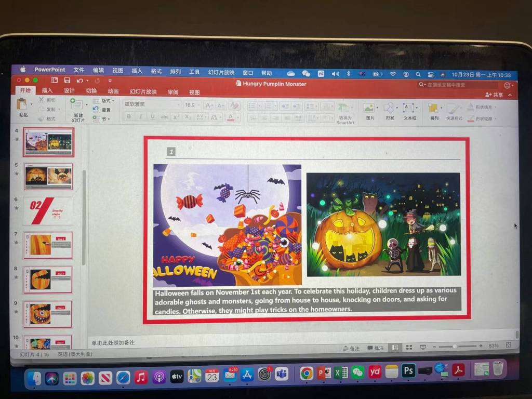The width and height of the screenshot is (532, 399).
Task: Click the zoom slider in status bar
Action: pyautogui.click(x=455, y=346)
